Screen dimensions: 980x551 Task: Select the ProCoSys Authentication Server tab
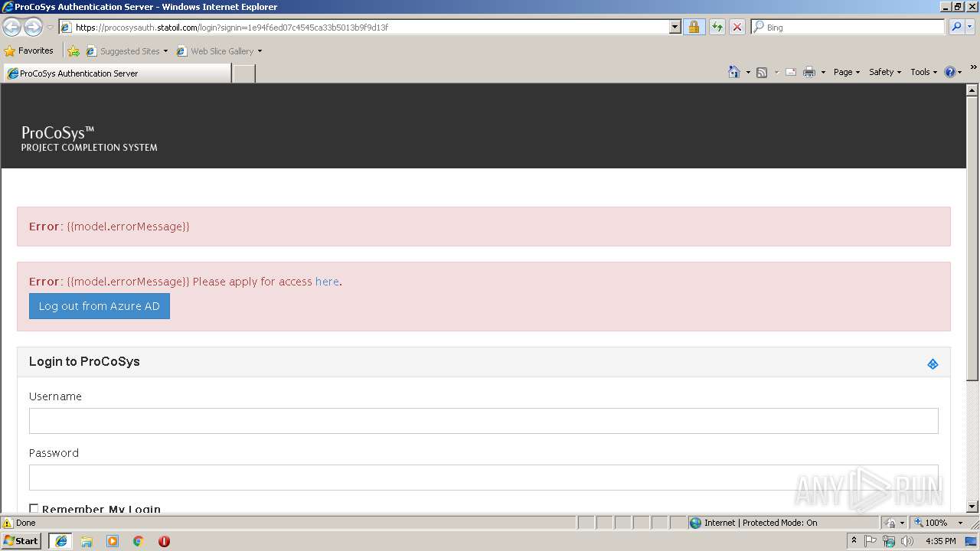116,73
